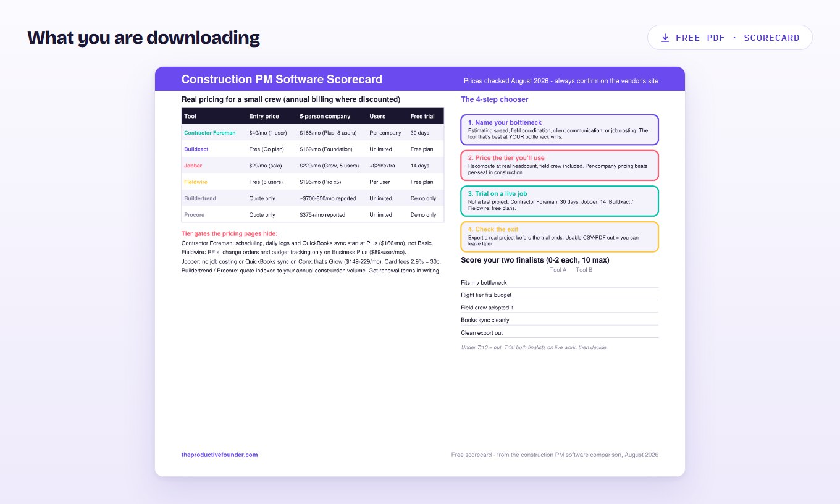Click the 'Fits my bottleneck' score row

pos(560,282)
